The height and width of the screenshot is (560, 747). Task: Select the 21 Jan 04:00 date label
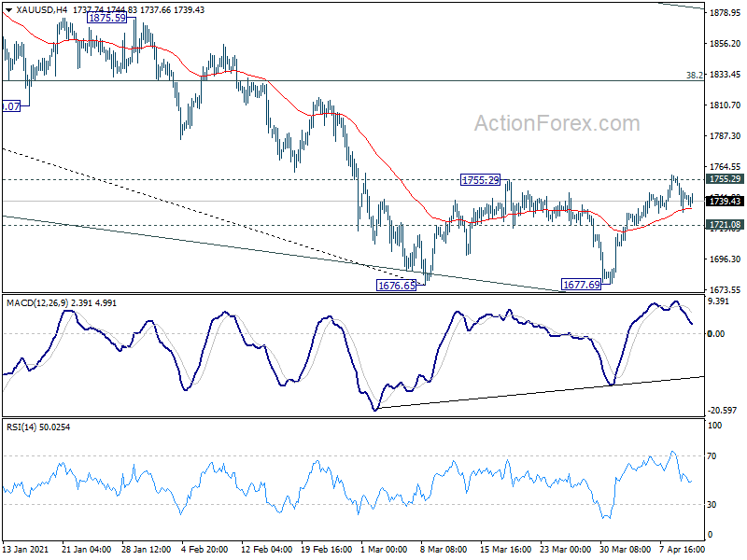point(86,549)
